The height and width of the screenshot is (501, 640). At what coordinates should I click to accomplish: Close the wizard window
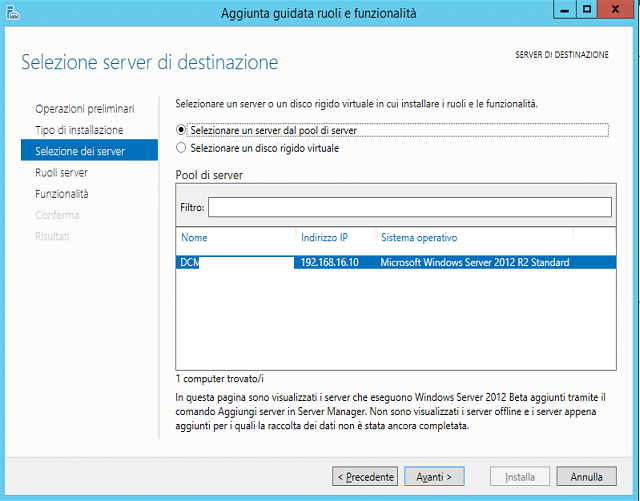click(616, 9)
